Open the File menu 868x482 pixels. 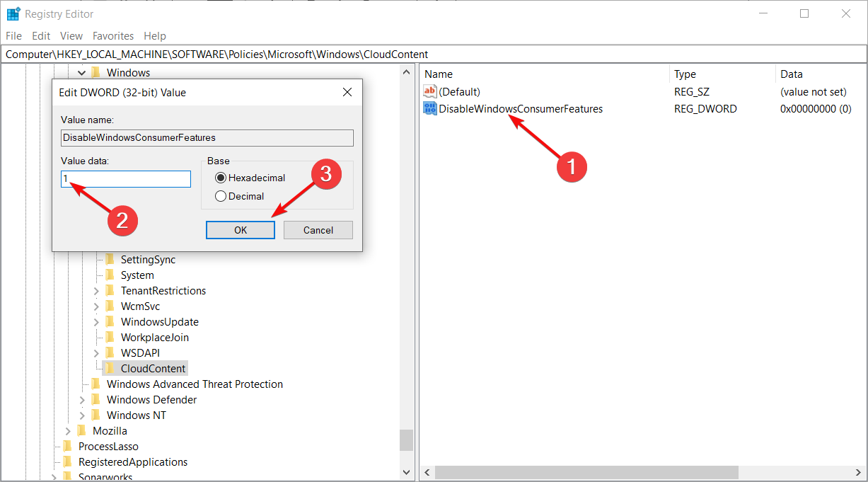13,35
